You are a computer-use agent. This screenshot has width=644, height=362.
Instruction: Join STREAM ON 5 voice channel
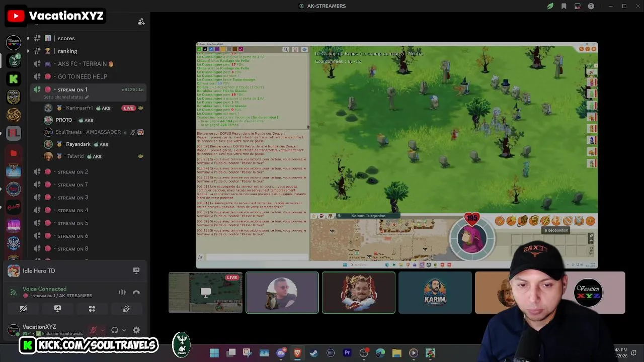73,223
